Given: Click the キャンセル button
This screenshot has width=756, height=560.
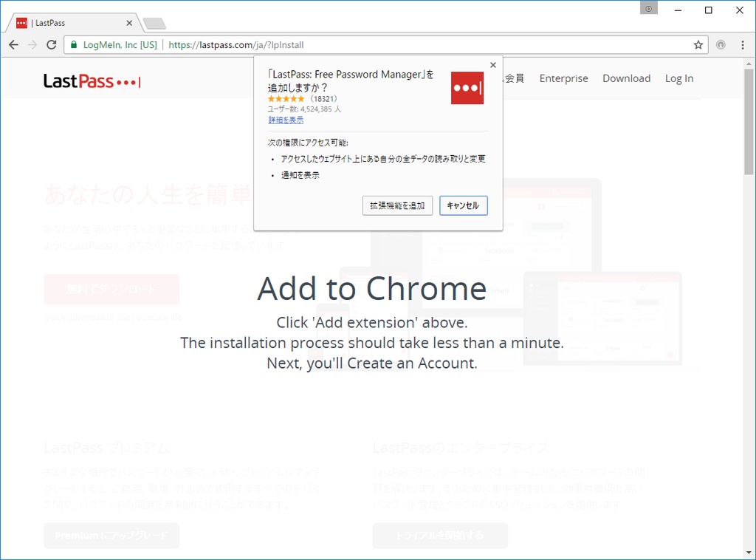Looking at the screenshot, I should 464,205.
